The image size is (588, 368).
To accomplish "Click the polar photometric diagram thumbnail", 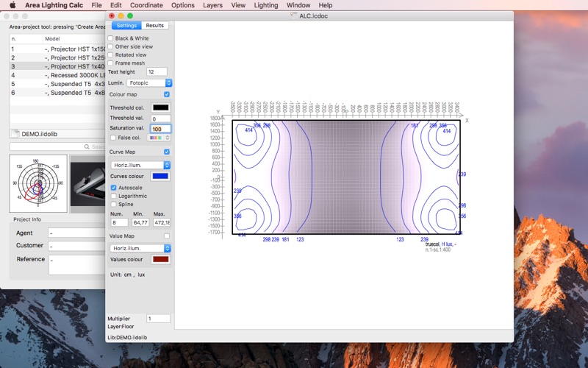I will [x=38, y=183].
